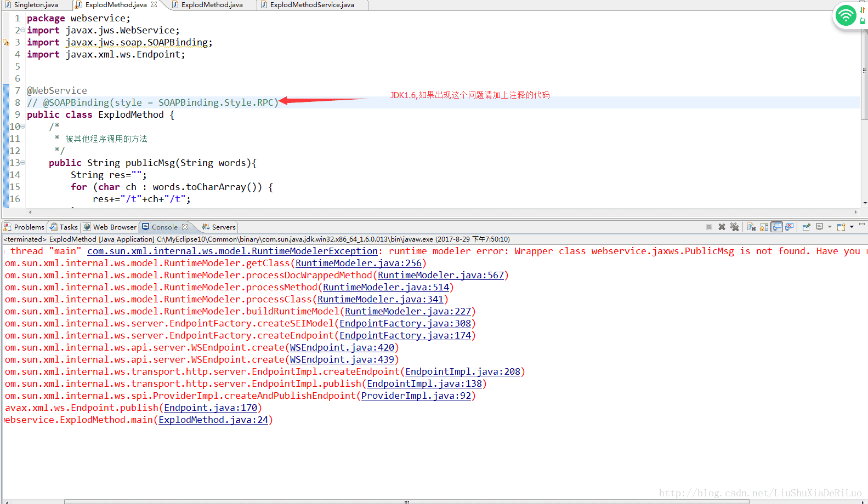Screen dimensions: 868x504
Task: Open the EndpointFactory.java:174 link
Action: [405, 335]
